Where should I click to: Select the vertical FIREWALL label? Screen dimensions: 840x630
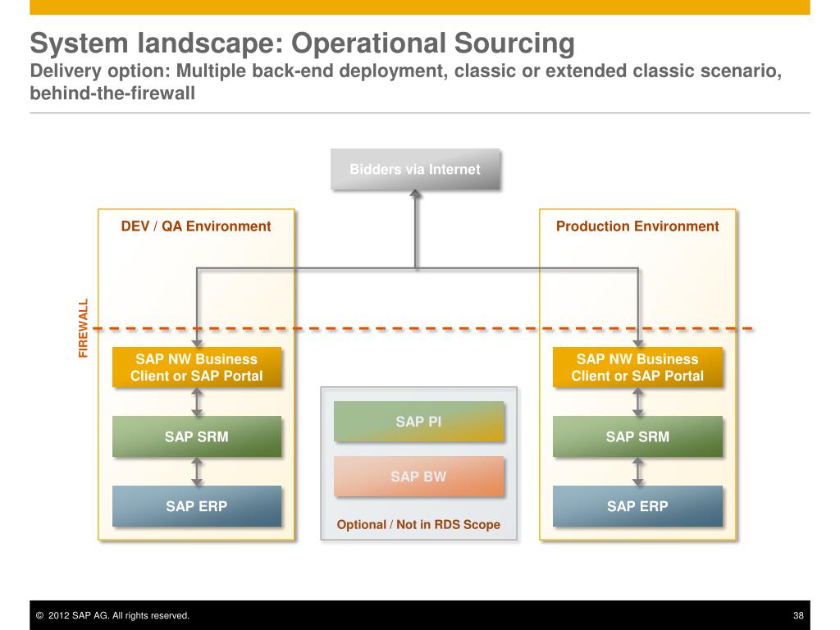pyautogui.click(x=83, y=328)
